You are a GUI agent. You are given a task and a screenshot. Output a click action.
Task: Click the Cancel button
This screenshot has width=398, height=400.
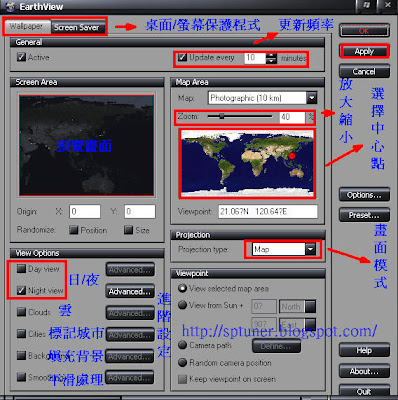pyautogui.click(x=364, y=71)
